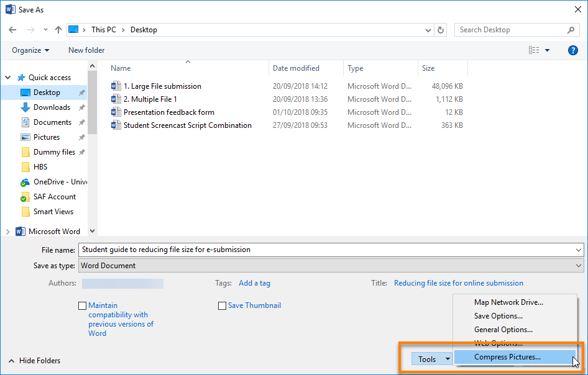The width and height of the screenshot is (588, 375).
Task: Click the New folder button
Action: 86,50
